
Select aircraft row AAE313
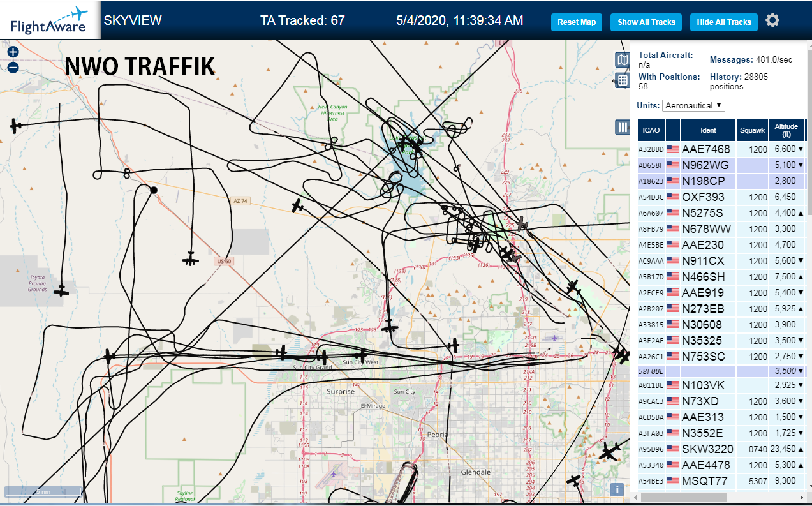[721, 417]
